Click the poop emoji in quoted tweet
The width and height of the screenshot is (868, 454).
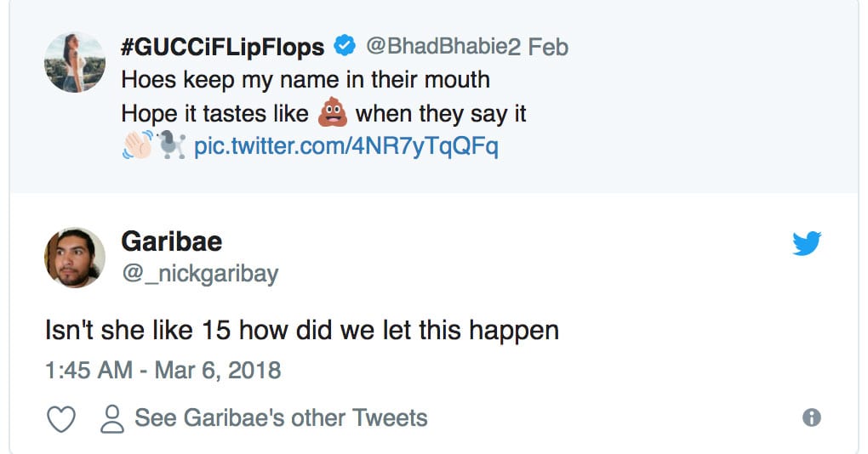[332, 113]
